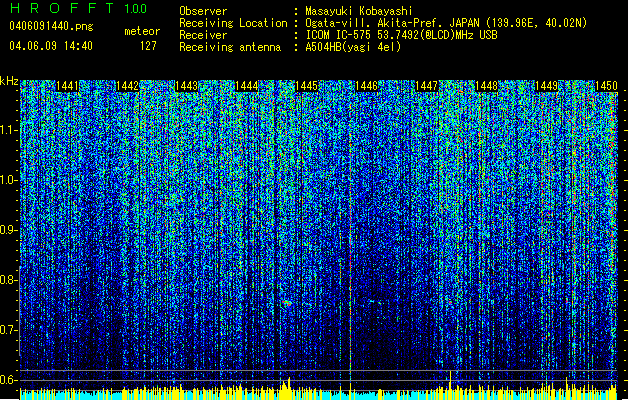Click the 1445 time marker
The height and width of the screenshot is (400, 629).
click(x=306, y=86)
